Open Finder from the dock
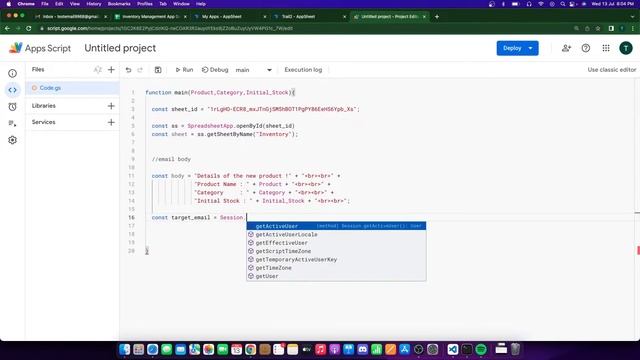Image resolution: width=640 pixels, height=360 pixels. (124, 349)
